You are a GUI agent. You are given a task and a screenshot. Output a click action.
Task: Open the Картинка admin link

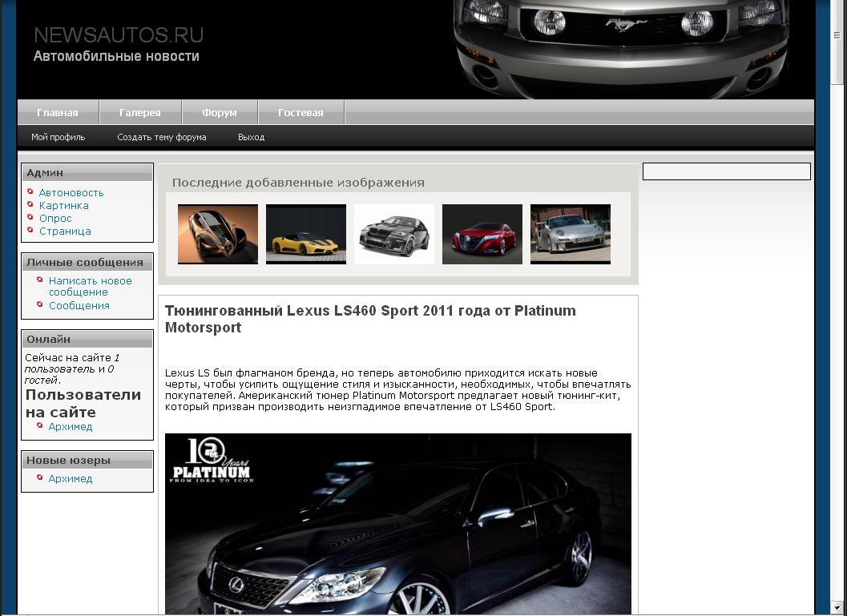pyautogui.click(x=64, y=206)
